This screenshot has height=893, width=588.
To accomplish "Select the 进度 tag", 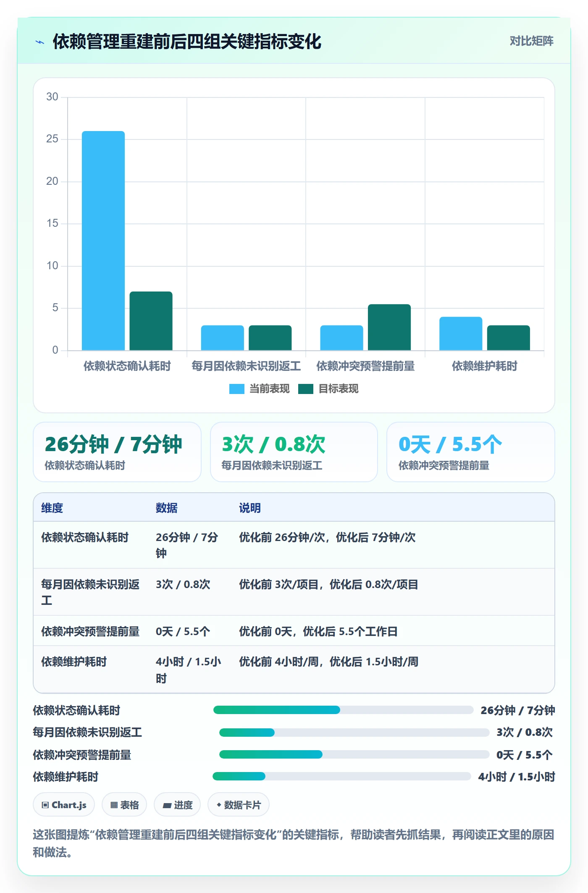I will click(177, 805).
